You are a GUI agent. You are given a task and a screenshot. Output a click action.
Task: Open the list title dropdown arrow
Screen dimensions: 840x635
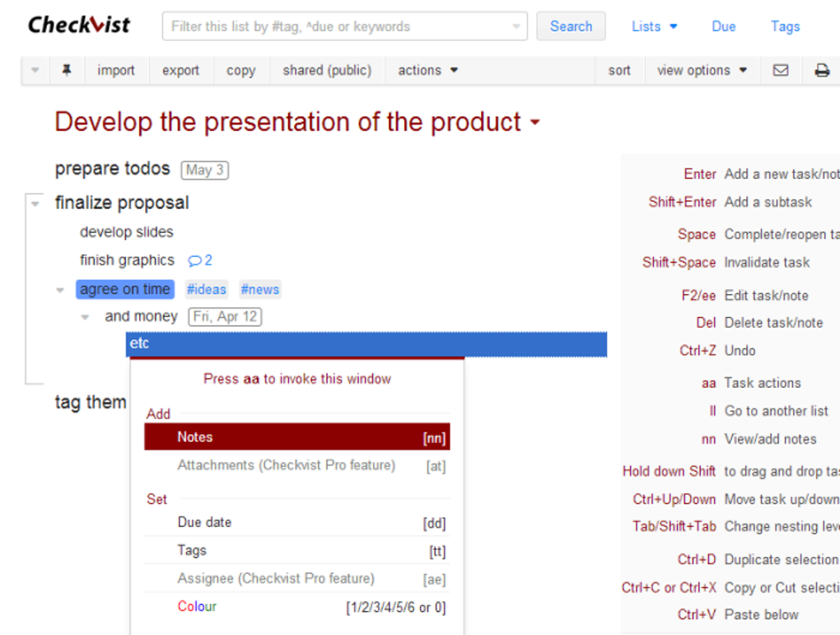click(x=535, y=124)
